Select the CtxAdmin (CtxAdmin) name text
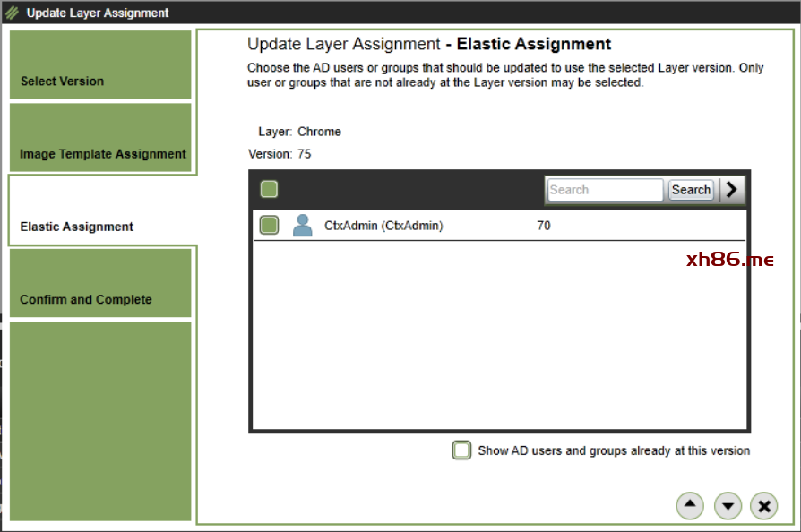 (x=383, y=226)
